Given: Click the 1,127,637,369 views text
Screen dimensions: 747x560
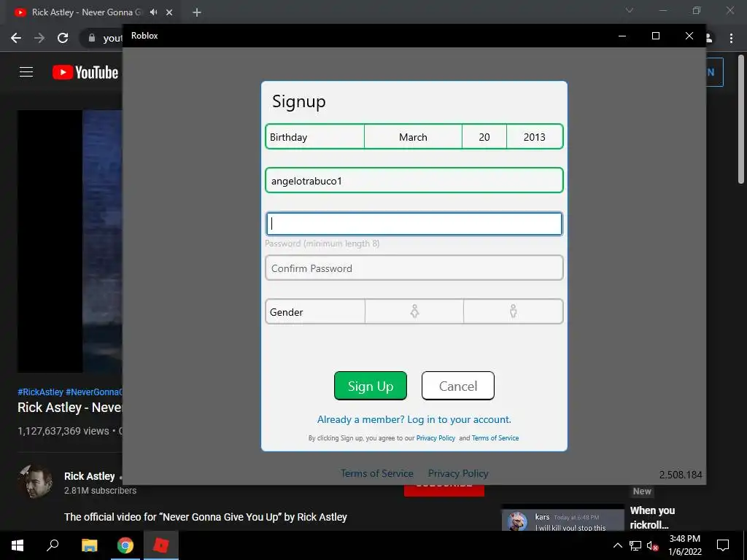Looking at the screenshot, I should pos(63,431).
